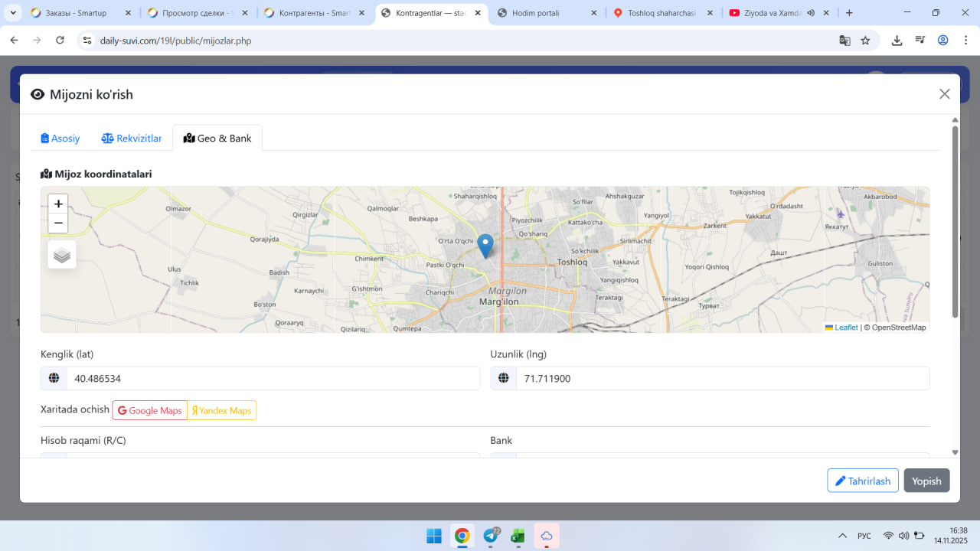980x551 pixels.
Task: Expand the Chrome tab search dropdown
Action: click(13, 13)
